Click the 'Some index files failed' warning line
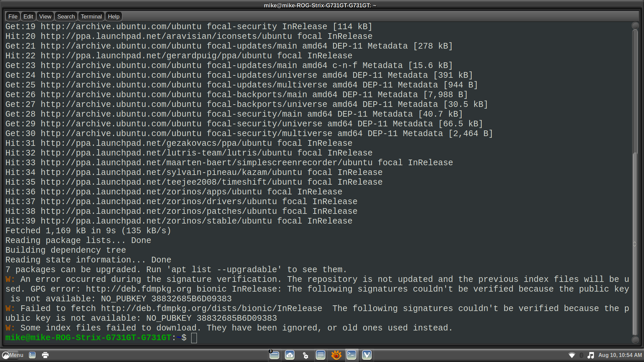The image size is (644, 362). (229, 328)
